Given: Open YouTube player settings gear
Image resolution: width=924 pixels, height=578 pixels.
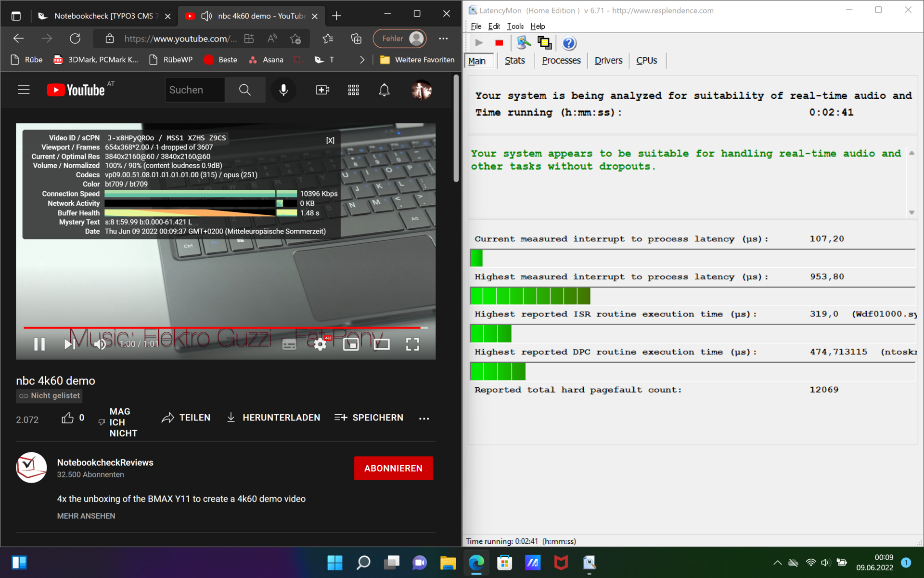Looking at the screenshot, I should click(320, 344).
